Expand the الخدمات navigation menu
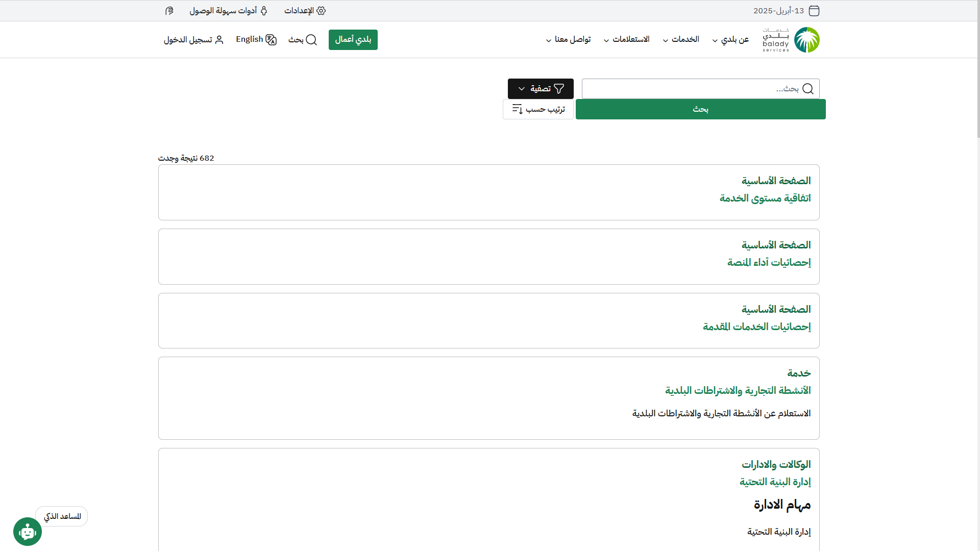This screenshot has height=551, width=980. point(681,40)
